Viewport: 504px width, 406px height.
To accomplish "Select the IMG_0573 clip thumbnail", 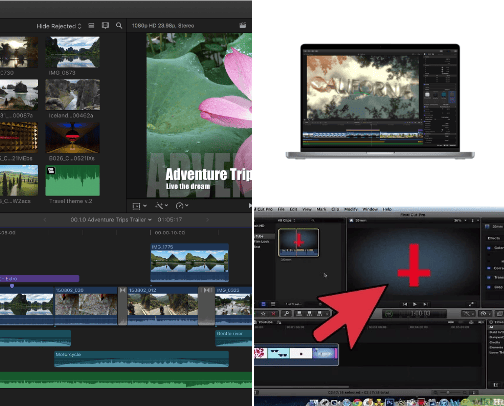I will click(x=73, y=52).
